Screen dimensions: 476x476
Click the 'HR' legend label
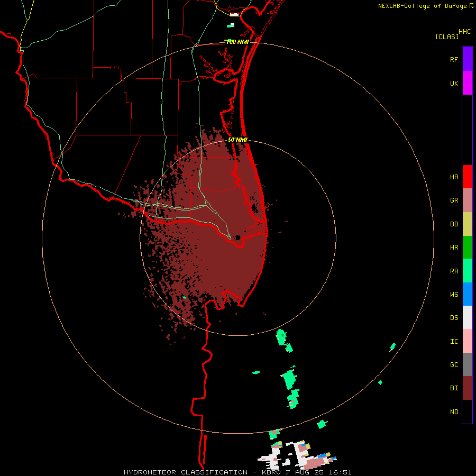454,248
